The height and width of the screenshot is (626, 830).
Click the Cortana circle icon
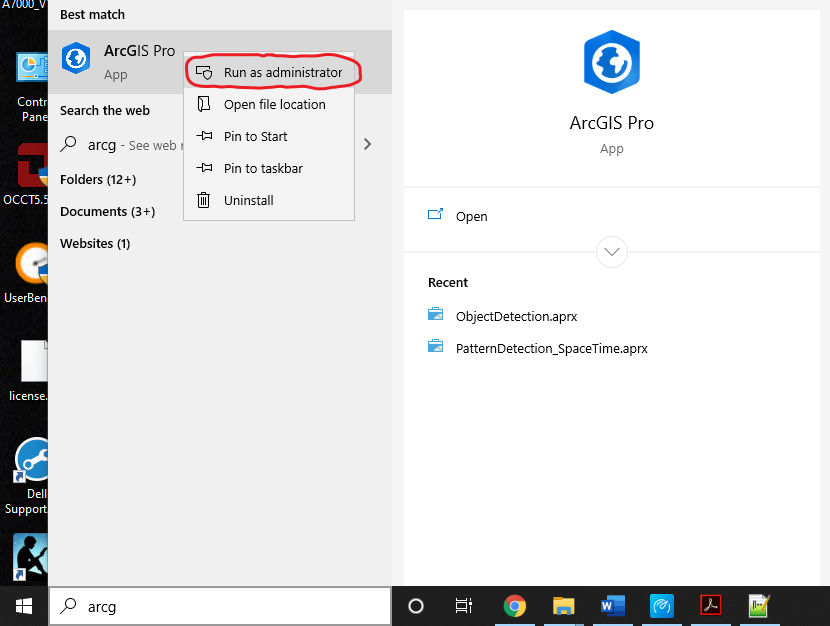coord(416,606)
